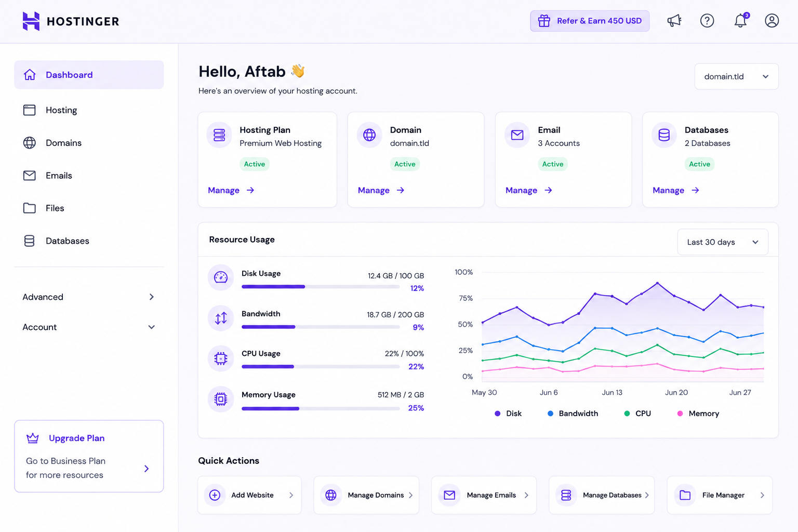Open the notifications bell icon
The height and width of the screenshot is (532, 798).
pos(741,21)
